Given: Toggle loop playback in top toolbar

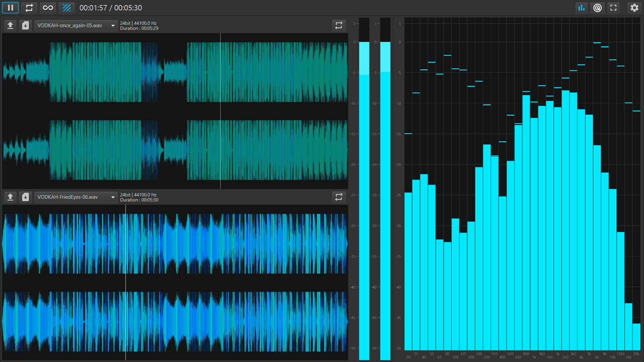Looking at the screenshot, I should click(29, 8).
